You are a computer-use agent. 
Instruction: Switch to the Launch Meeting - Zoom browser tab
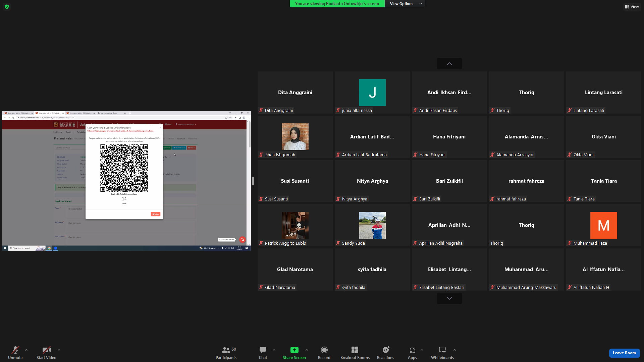click(112, 113)
